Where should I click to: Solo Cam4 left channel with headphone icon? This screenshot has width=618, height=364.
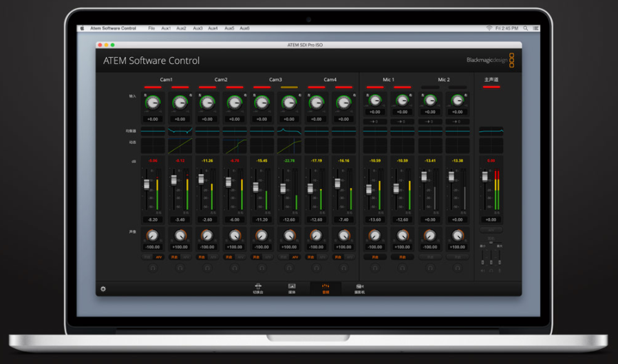(x=316, y=268)
